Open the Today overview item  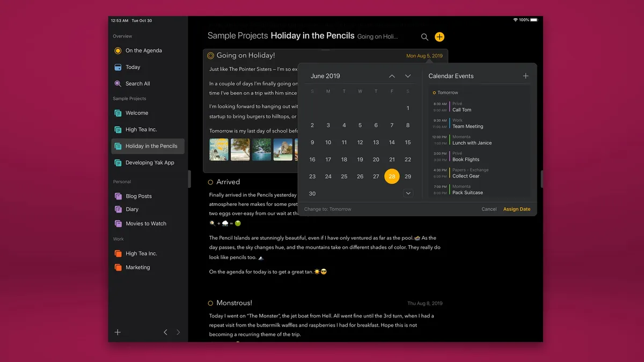click(133, 67)
